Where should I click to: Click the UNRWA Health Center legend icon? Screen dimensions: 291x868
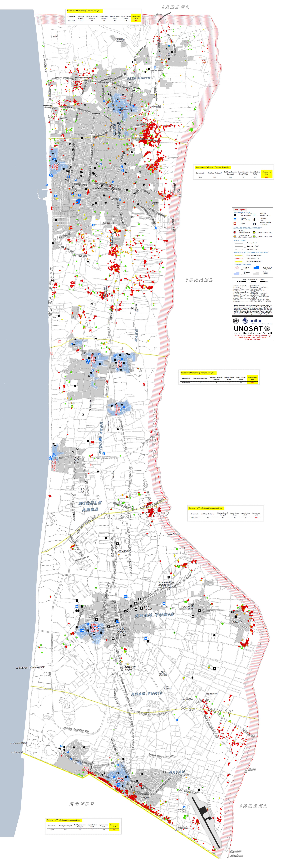pos(255,215)
